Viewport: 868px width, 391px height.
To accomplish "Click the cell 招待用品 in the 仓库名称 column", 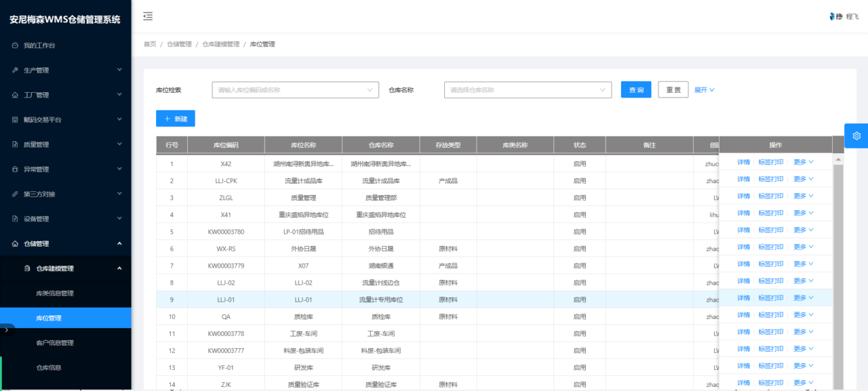I will tap(380, 232).
